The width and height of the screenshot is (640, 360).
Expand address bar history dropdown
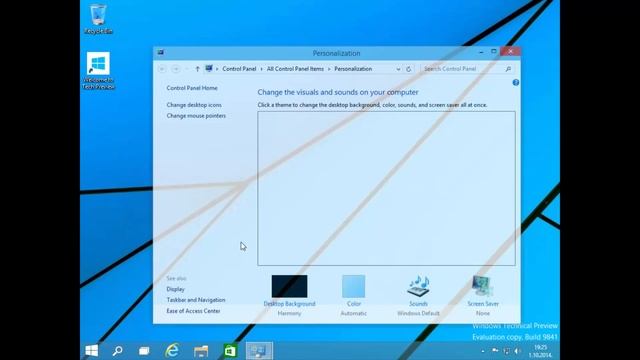point(398,69)
